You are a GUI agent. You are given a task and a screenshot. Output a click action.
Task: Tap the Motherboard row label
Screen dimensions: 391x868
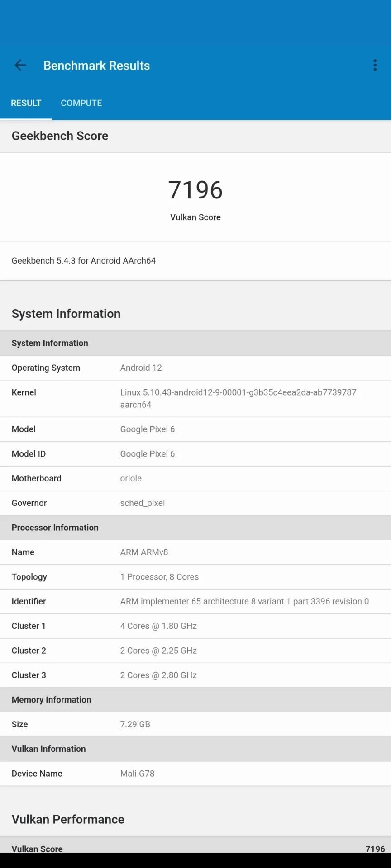pyautogui.click(x=36, y=478)
